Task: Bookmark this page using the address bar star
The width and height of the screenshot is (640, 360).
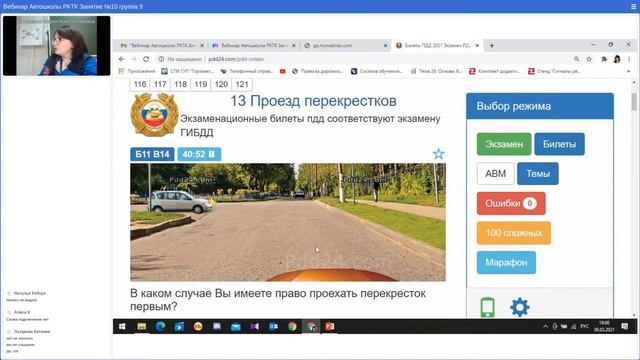Action: coord(589,59)
